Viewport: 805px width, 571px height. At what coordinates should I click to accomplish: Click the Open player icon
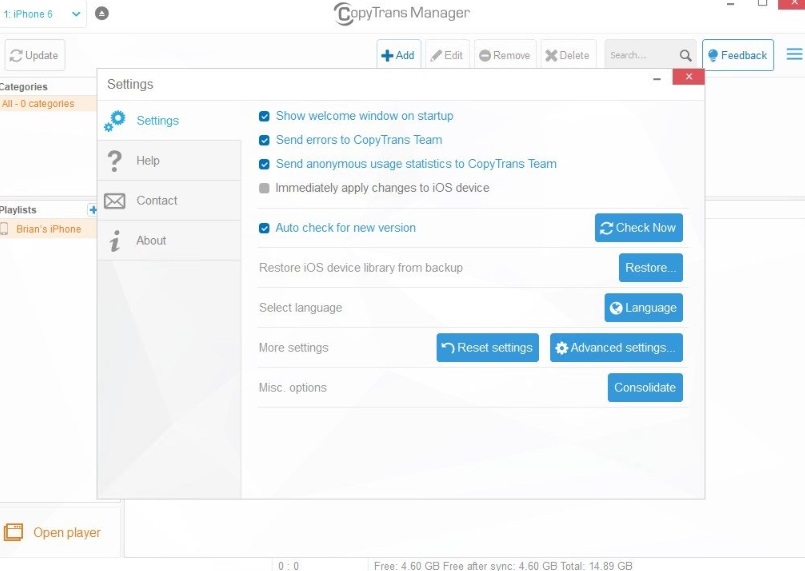point(14,532)
